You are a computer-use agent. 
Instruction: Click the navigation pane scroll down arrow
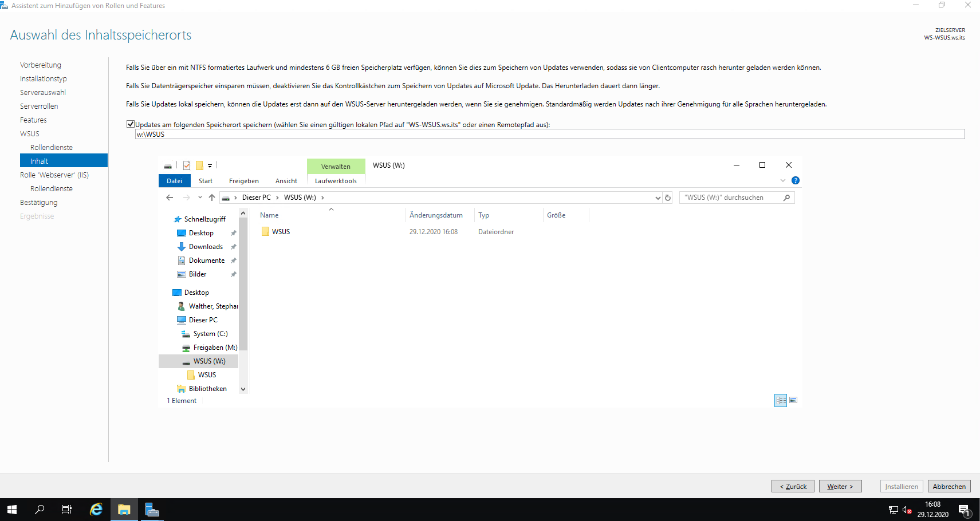pos(243,389)
